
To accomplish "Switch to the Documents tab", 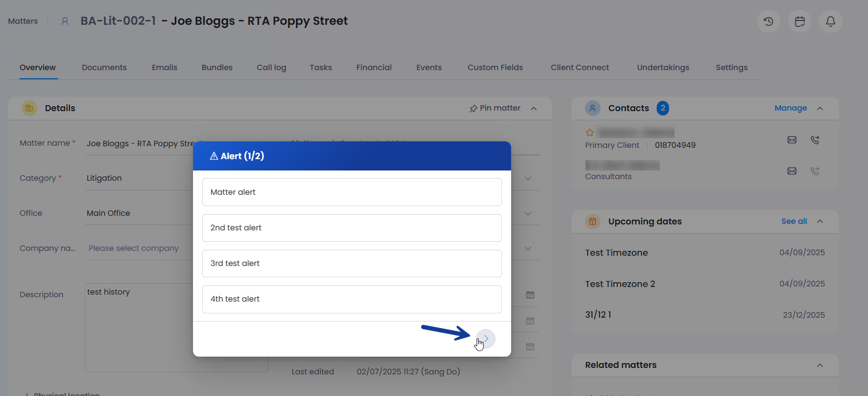I will pyautogui.click(x=104, y=67).
